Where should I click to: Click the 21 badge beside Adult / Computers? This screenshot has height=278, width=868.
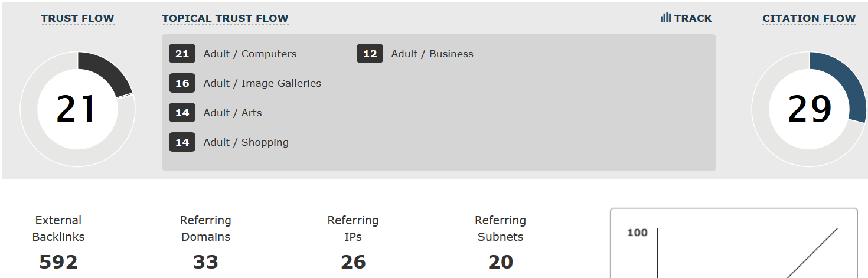click(182, 54)
